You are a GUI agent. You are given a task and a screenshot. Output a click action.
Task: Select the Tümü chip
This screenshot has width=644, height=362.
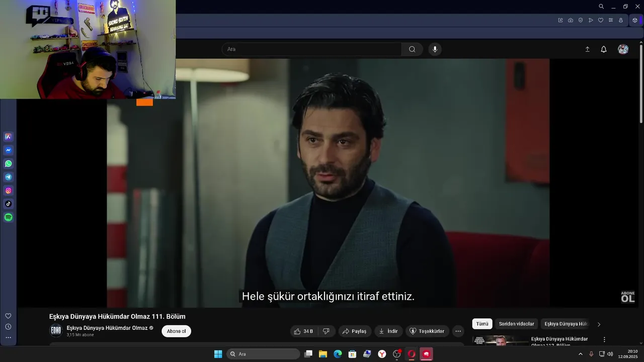[482, 324]
